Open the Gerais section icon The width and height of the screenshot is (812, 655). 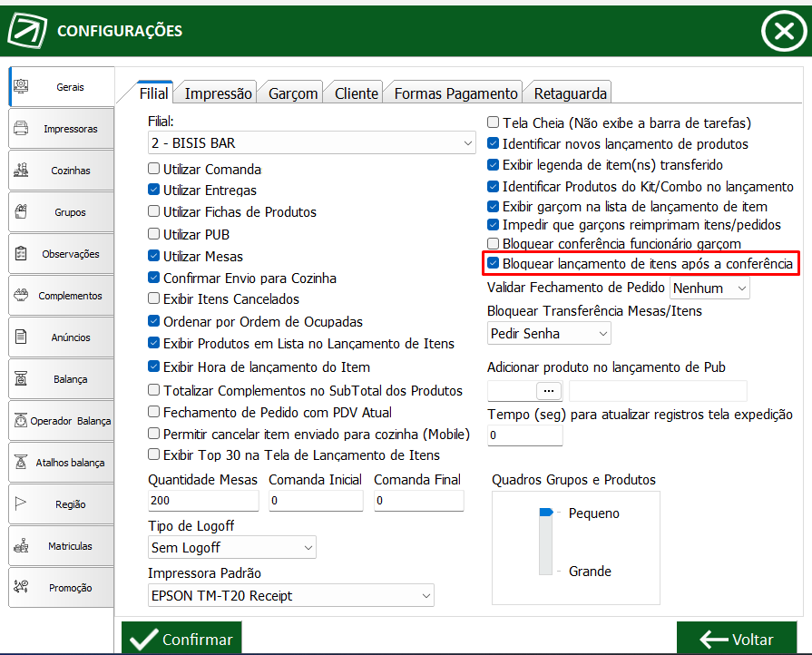point(21,86)
